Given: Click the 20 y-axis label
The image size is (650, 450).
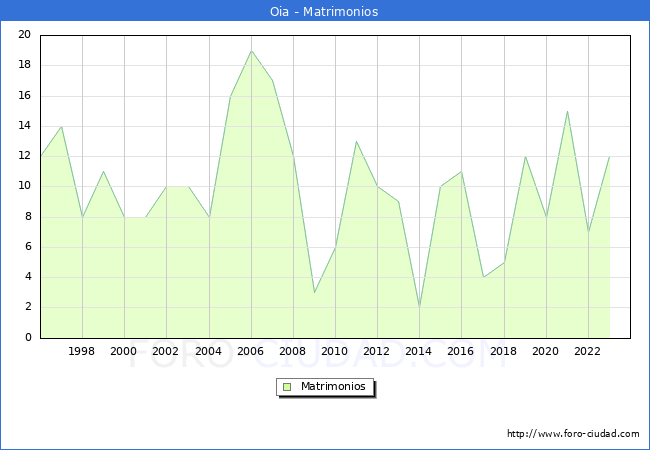Looking at the screenshot, I should [25, 35].
